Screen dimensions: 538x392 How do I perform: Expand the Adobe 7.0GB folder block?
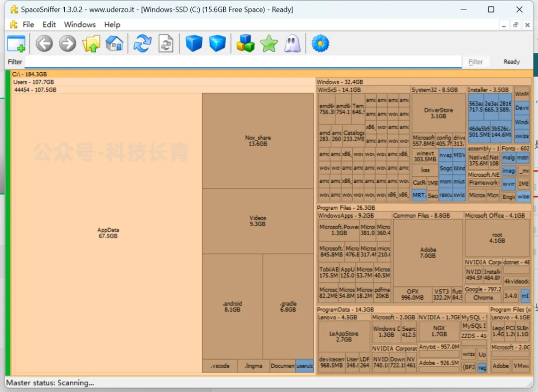pyautogui.click(x=428, y=253)
